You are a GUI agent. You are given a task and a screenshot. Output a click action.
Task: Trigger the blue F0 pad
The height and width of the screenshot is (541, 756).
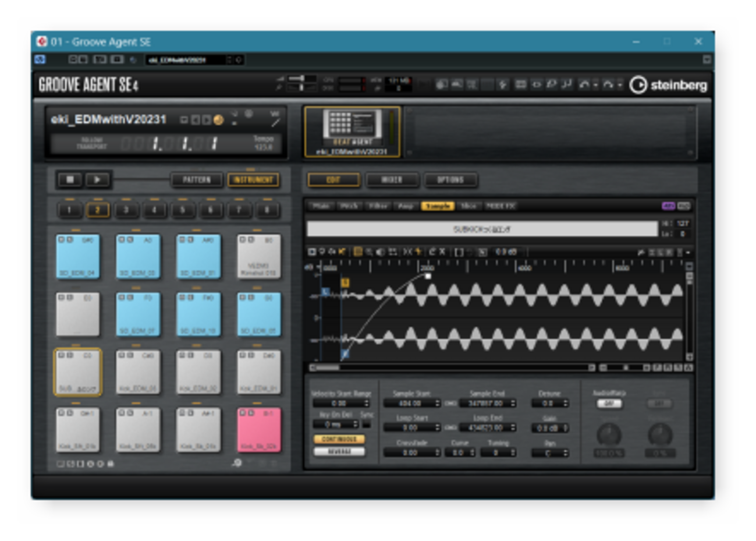coord(139,314)
